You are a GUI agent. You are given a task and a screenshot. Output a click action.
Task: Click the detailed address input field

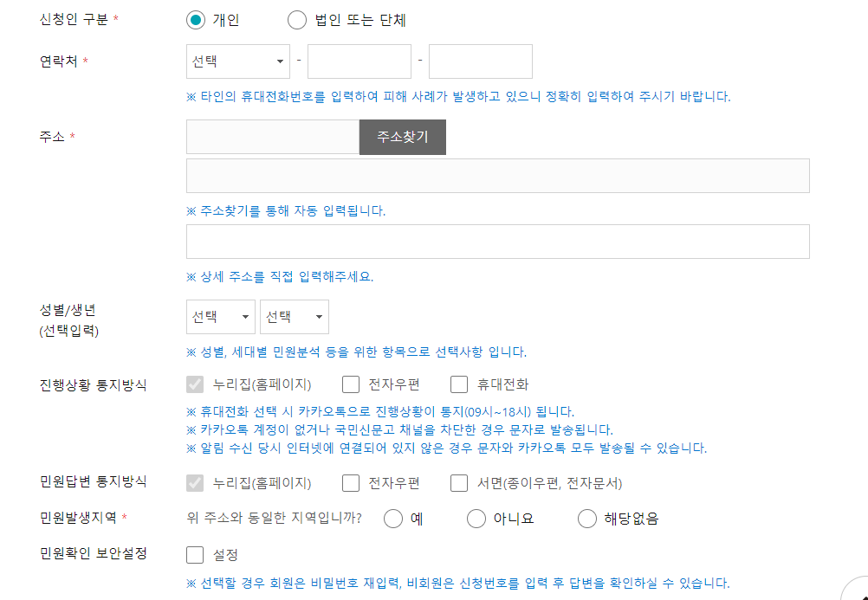[498, 241]
